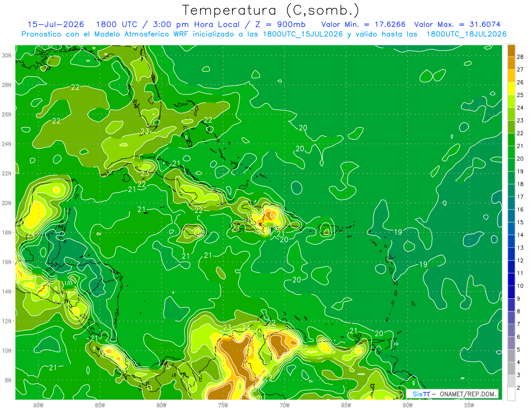Screen dimensions: 532x411
Task: Click the legend swatch between 14 and 15
Action: (511, 228)
